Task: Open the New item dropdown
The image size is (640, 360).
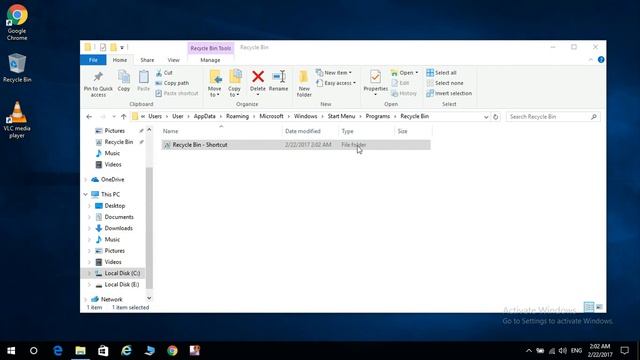Action: 333,73
